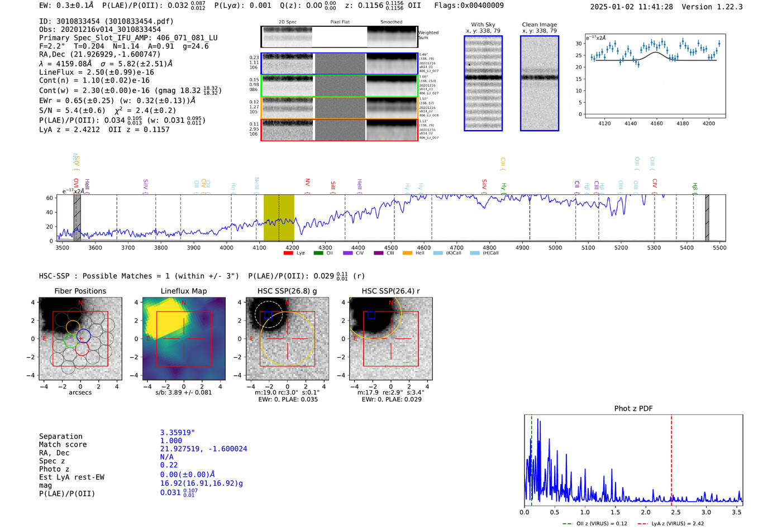The height and width of the screenshot is (532, 782).
Task: Click the yellow highlighted band in full spectrum
Action: coord(279,218)
